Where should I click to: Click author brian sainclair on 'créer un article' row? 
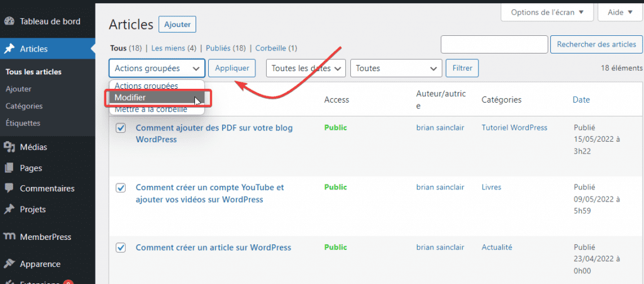pyautogui.click(x=440, y=247)
